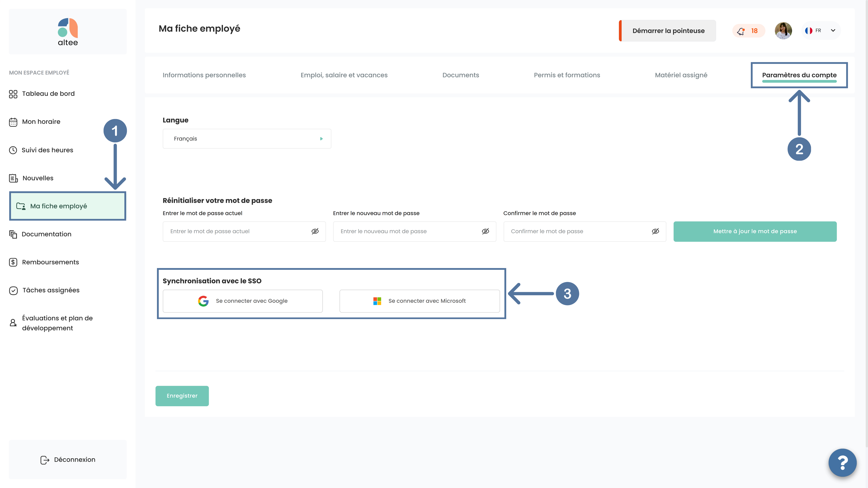868x488 pixels.
Task: Open the Permis et formations tab
Action: 567,75
